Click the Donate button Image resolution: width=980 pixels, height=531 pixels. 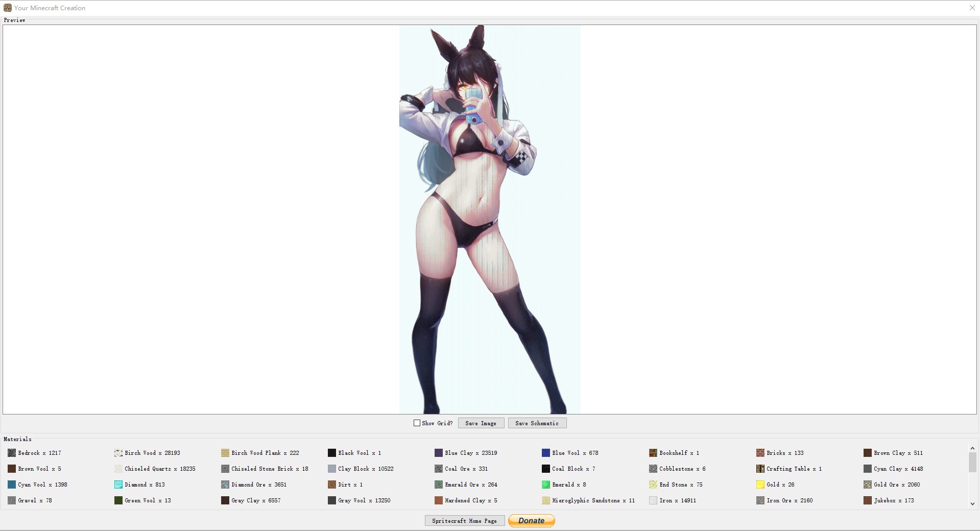coord(532,521)
